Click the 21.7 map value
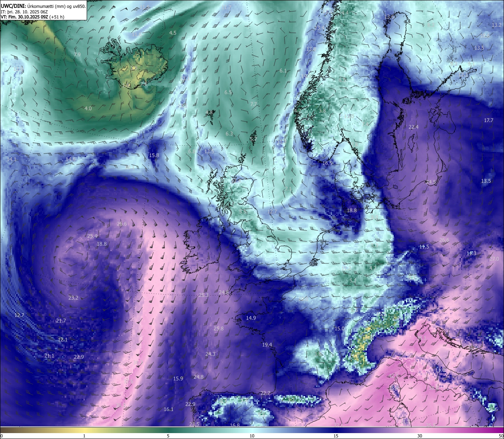The height and width of the screenshot is (439, 504). click(61, 320)
